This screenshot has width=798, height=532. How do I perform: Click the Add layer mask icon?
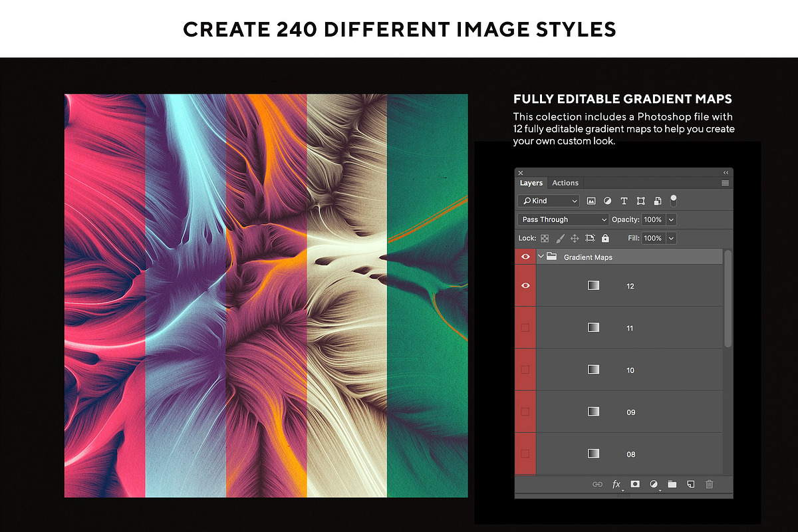click(x=635, y=483)
